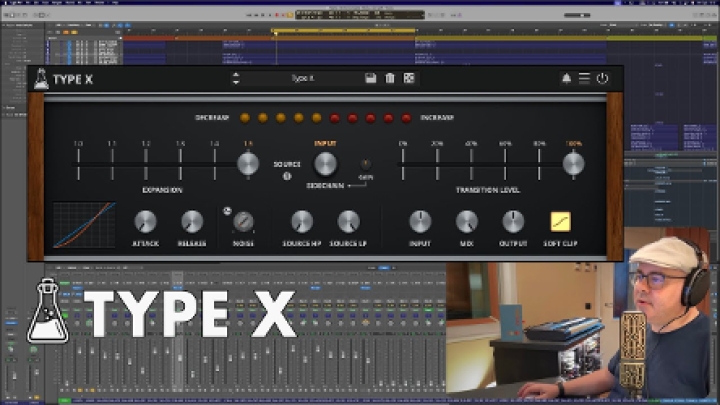Save the current preset with the floppy icon

pyautogui.click(x=371, y=78)
